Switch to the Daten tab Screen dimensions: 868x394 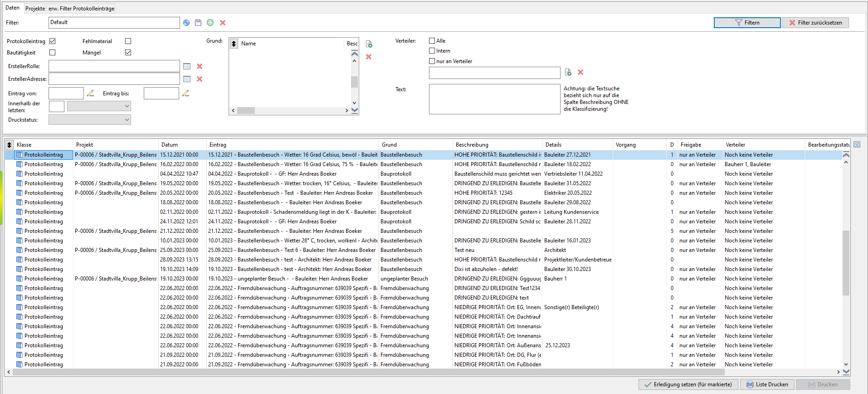coord(12,8)
